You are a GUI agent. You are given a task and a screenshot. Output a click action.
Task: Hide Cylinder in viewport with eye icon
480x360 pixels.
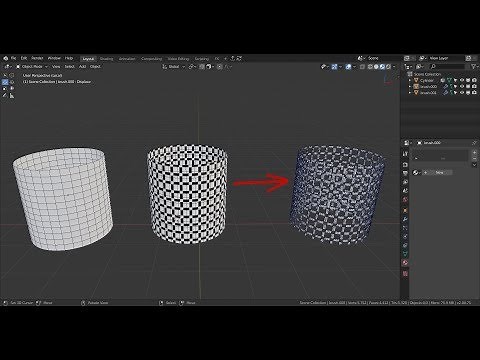462,80
